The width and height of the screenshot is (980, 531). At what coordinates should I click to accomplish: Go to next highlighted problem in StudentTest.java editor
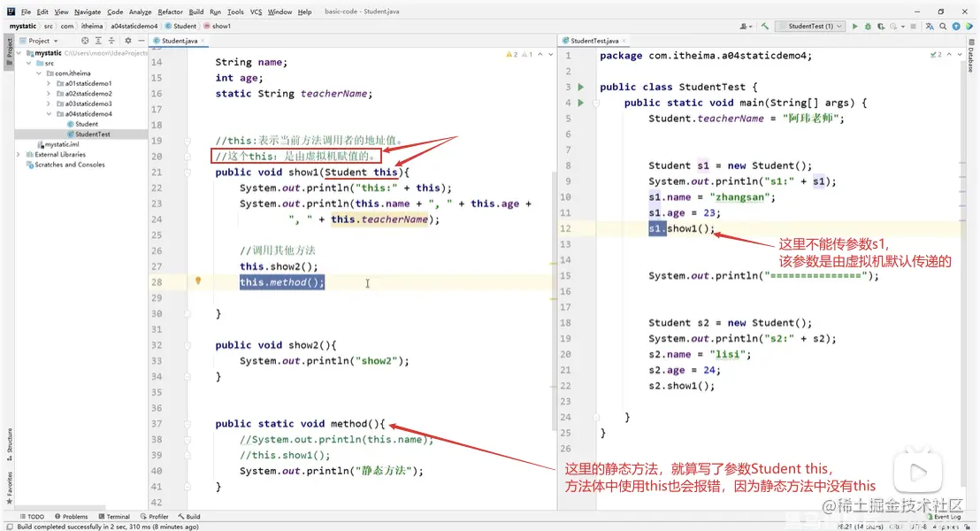960,55
